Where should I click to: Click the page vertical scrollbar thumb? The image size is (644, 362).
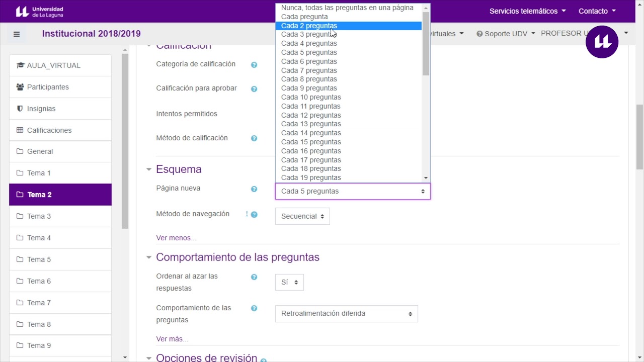pyautogui.click(x=640, y=137)
